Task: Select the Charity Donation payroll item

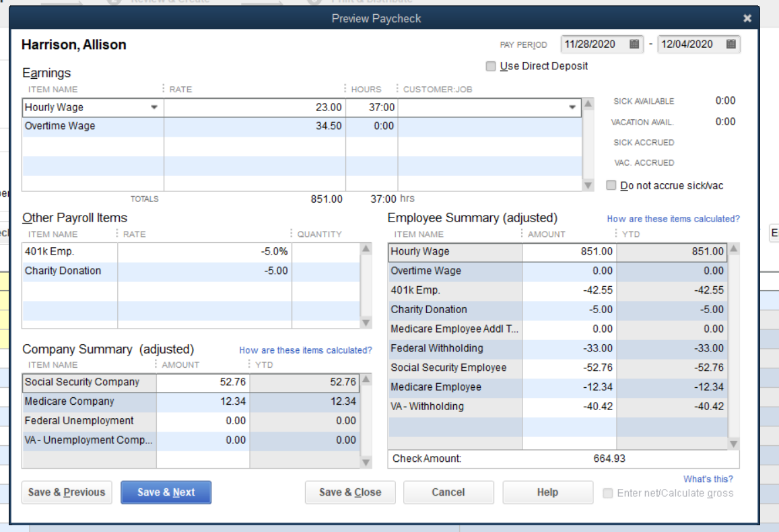Action: (70, 271)
